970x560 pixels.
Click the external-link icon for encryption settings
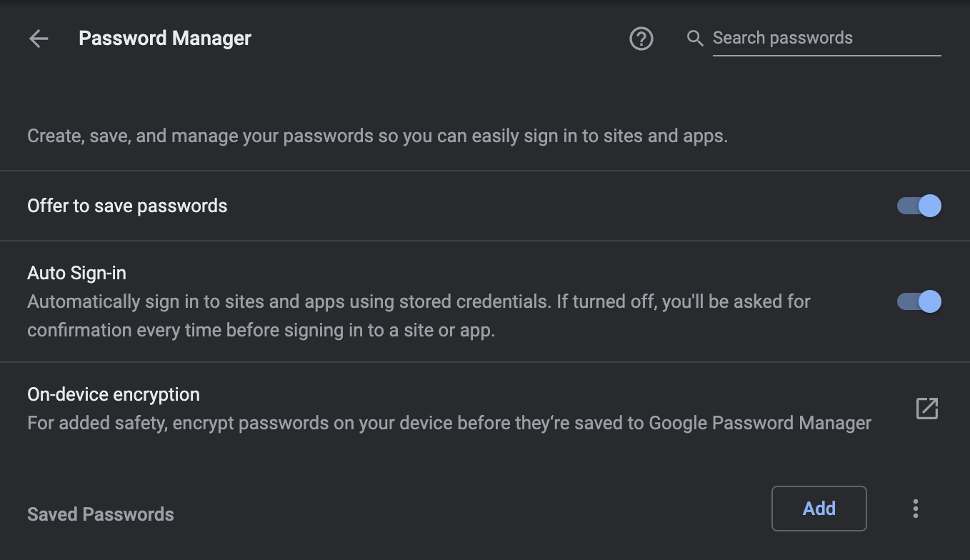pyautogui.click(x=926, y=408)
